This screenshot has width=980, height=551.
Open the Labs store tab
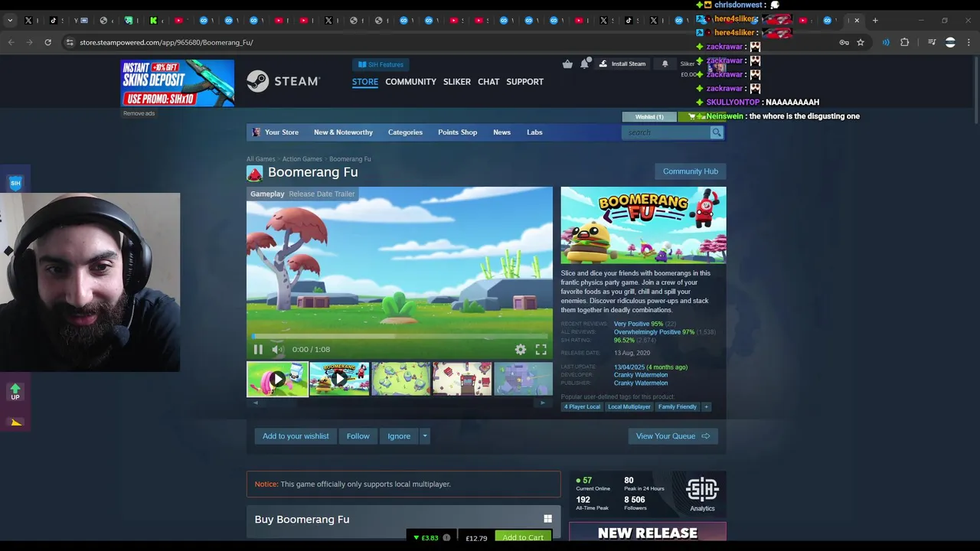[x=534, y=132]
